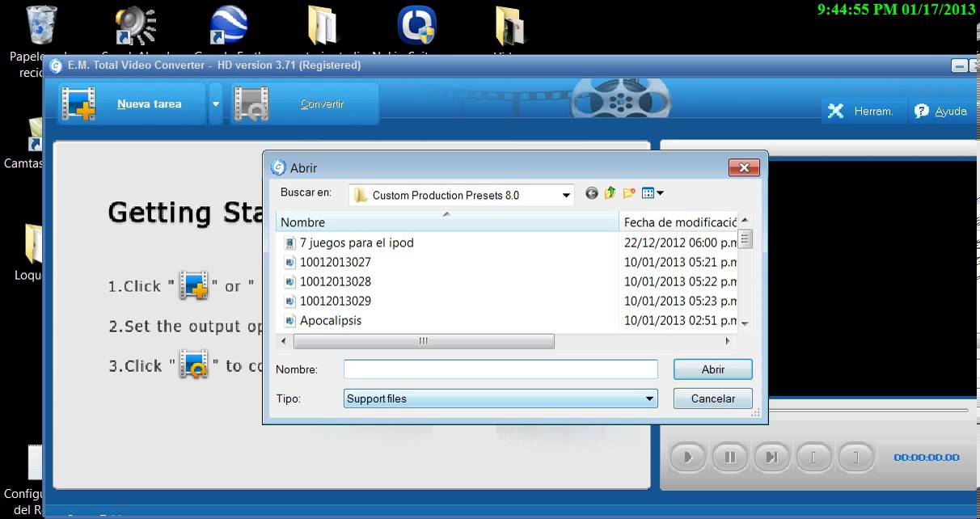Open the Loque folder on desktop
This screenshot has height=519, width=980.
pos(35,244)
